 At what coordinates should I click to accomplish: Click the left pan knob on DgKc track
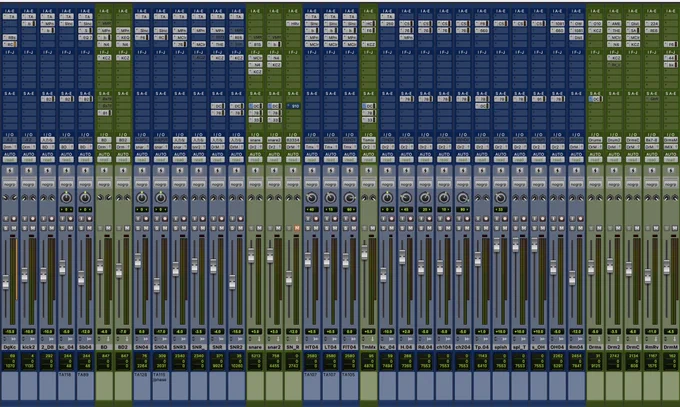6,198
